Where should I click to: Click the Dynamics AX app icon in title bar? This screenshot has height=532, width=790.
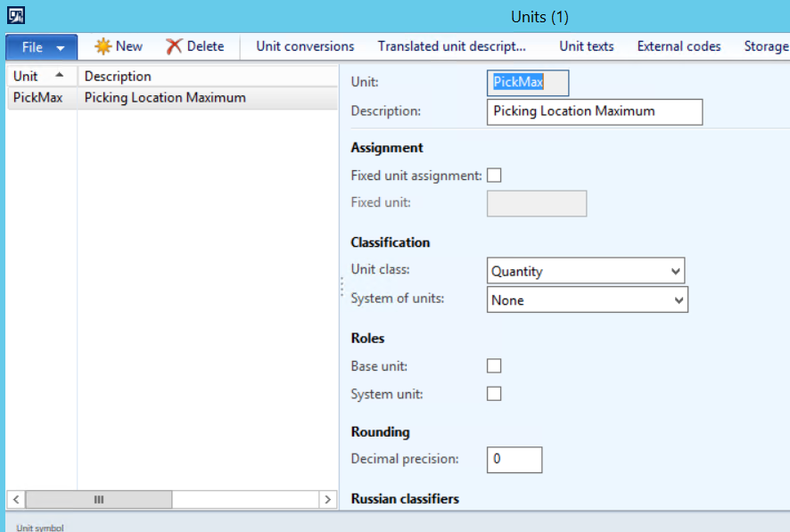point(16,15)
